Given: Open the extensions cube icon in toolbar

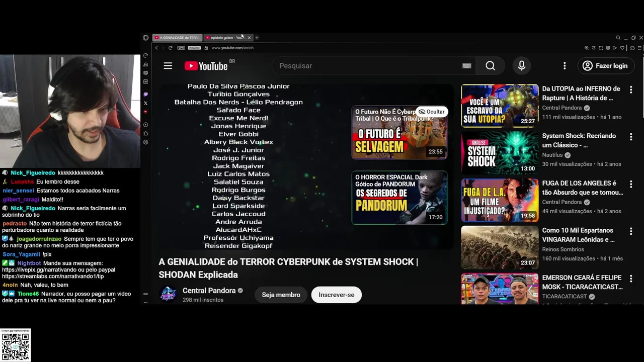Looking at the screenshot, I should click(x=632, y=48).
